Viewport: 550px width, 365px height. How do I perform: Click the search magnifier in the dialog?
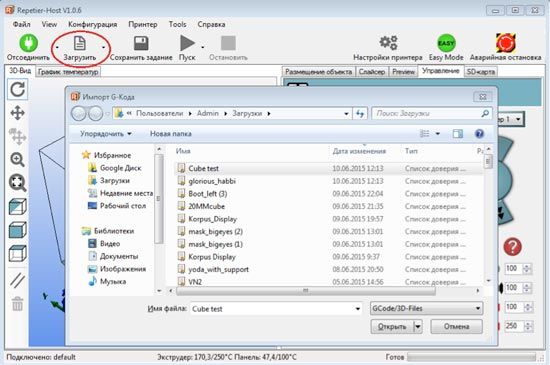coord(485,113)
